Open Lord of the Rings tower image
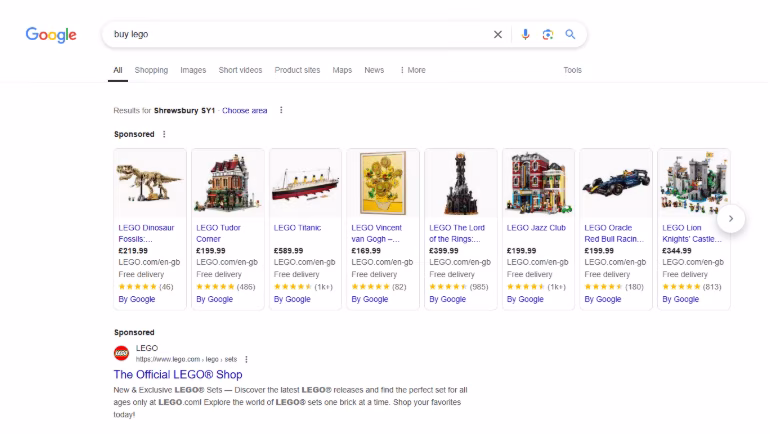 pos(461,183)
